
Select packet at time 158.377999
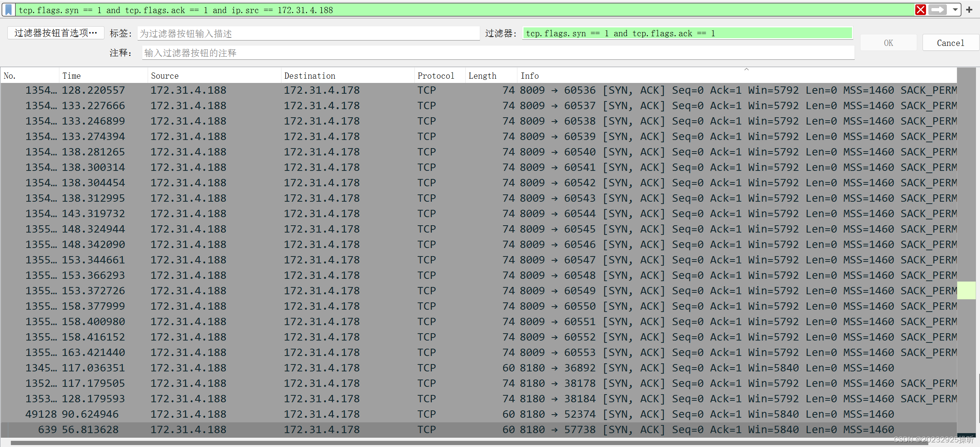pos(478,306)
